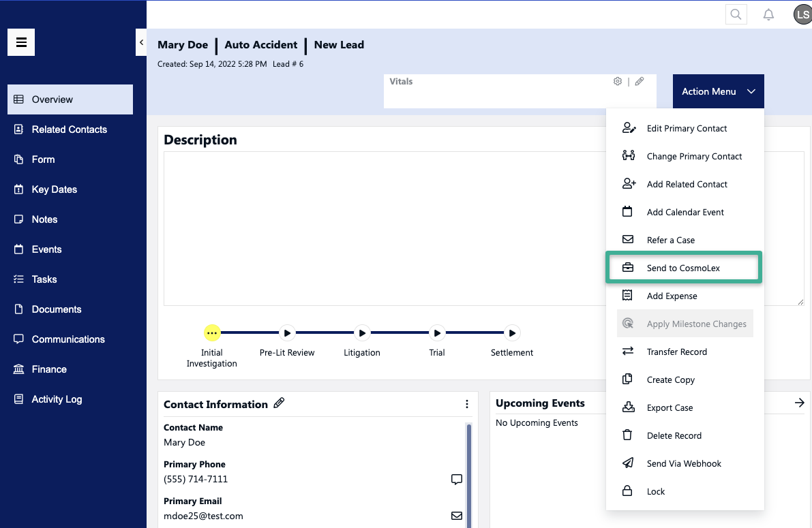Edit Contact Information with the pencil icon
The image size is (812, 528).
[x=279, y=403]
